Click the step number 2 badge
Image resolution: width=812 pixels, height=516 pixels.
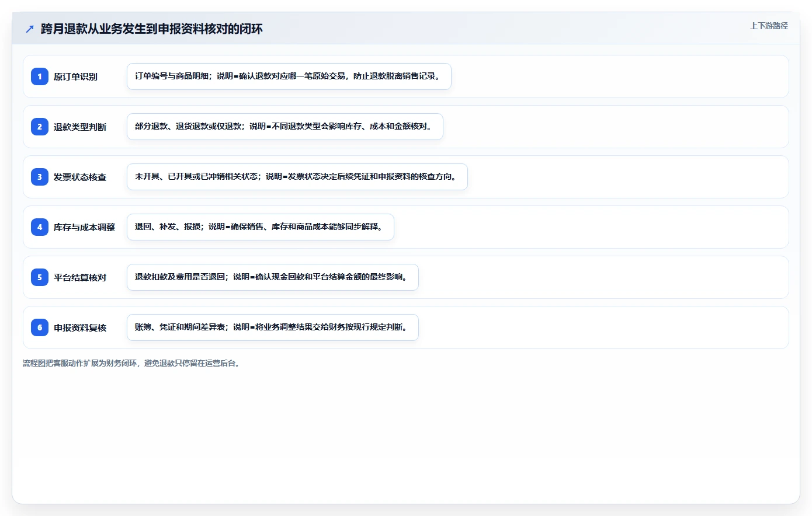click(40, 127)
